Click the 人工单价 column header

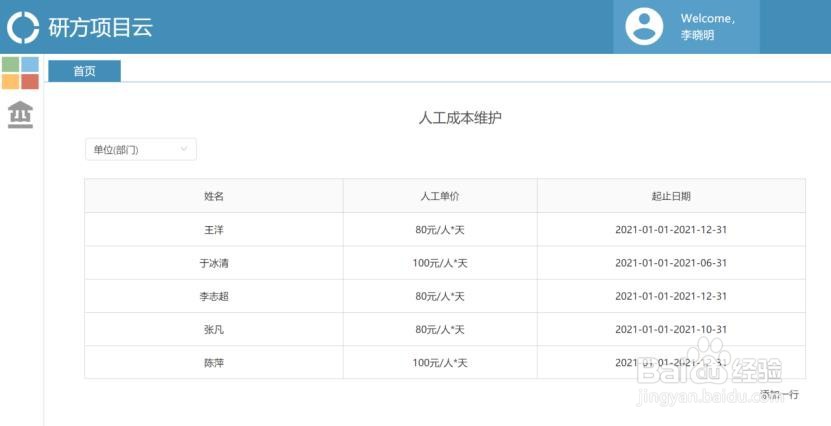point(440,196)
